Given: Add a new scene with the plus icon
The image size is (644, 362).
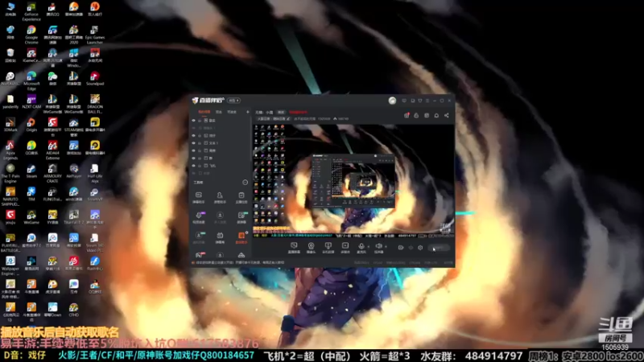Looking at the screenshot, I should [247, 112].
